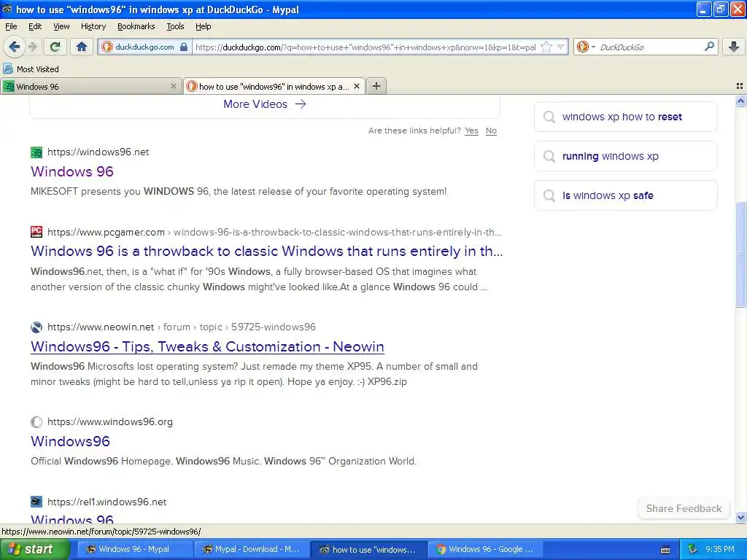
Task: Select related search running windows xp
Action: coord(625,156)
